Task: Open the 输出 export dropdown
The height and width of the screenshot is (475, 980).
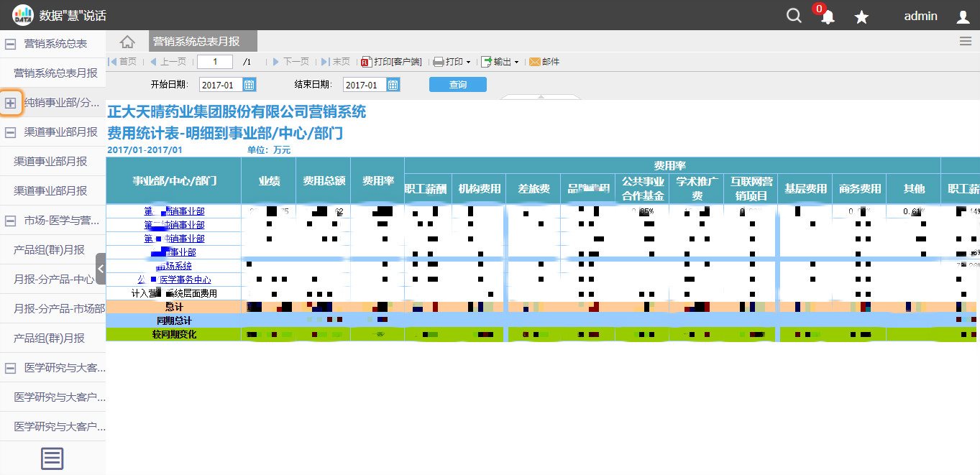Action: (500, 62)
